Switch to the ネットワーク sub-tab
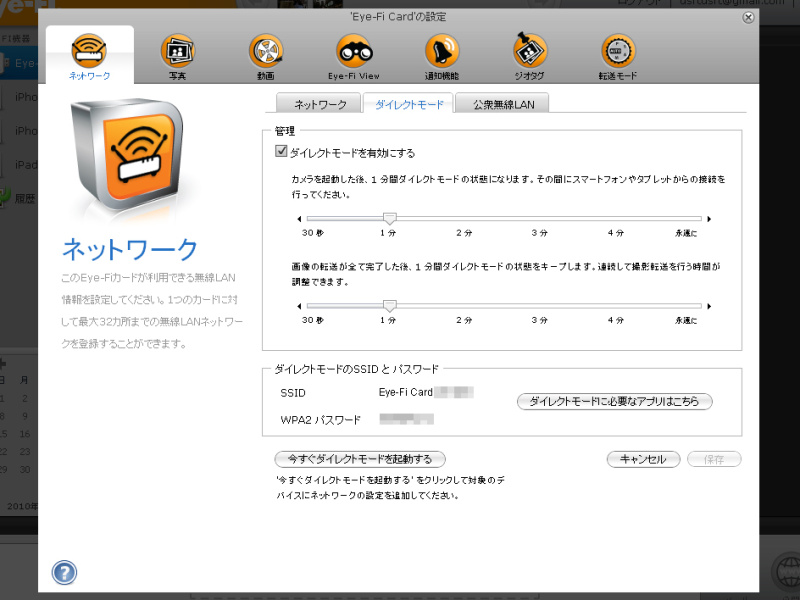Screen dimensions: 800x600 [320, 105]
